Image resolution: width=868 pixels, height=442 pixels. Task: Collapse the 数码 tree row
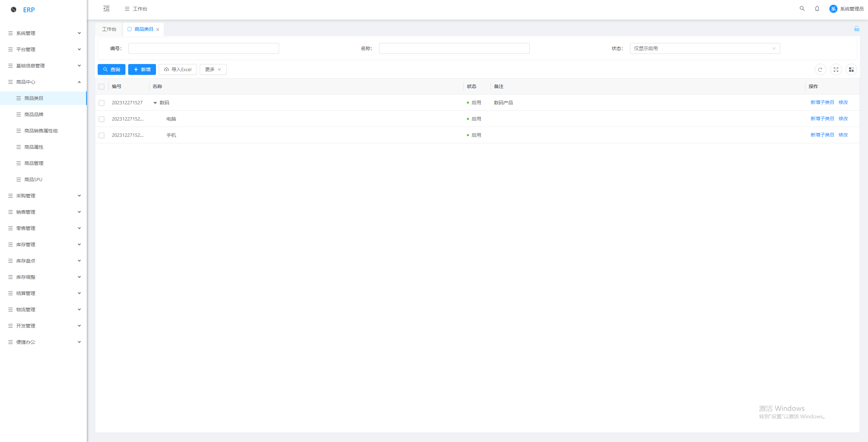[x=155, y=103]
